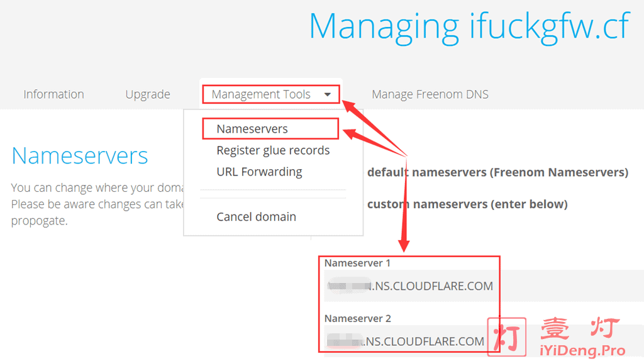Focus the Nameserver 1 input field
644x361 pixels.
click(484, 286)
